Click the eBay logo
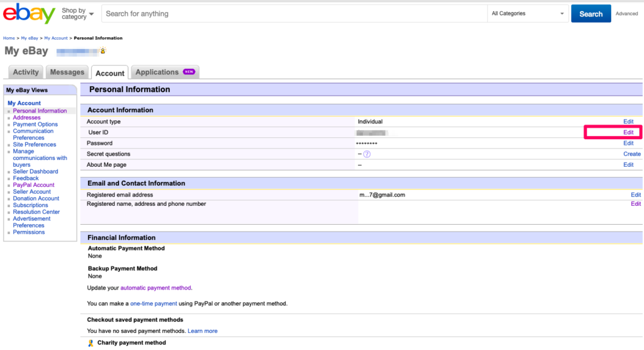The image size is (644, 350). tap(28, 14)
